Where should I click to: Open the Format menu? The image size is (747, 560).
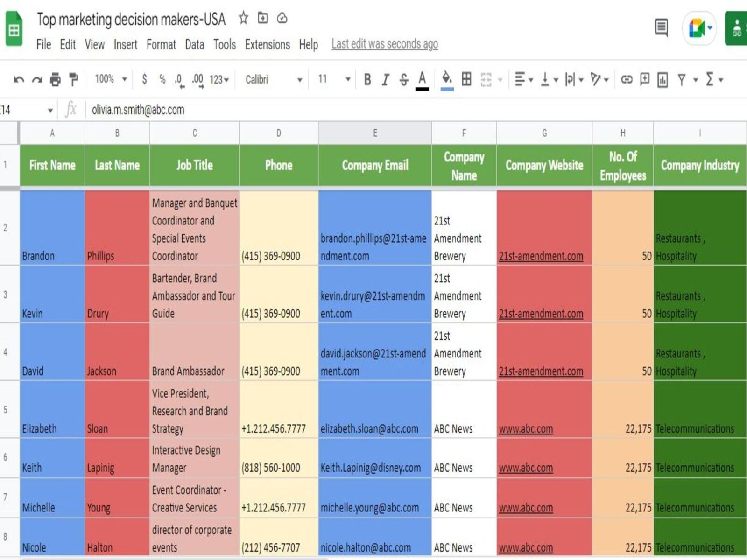pyautogui.click(x=161, y=45)
